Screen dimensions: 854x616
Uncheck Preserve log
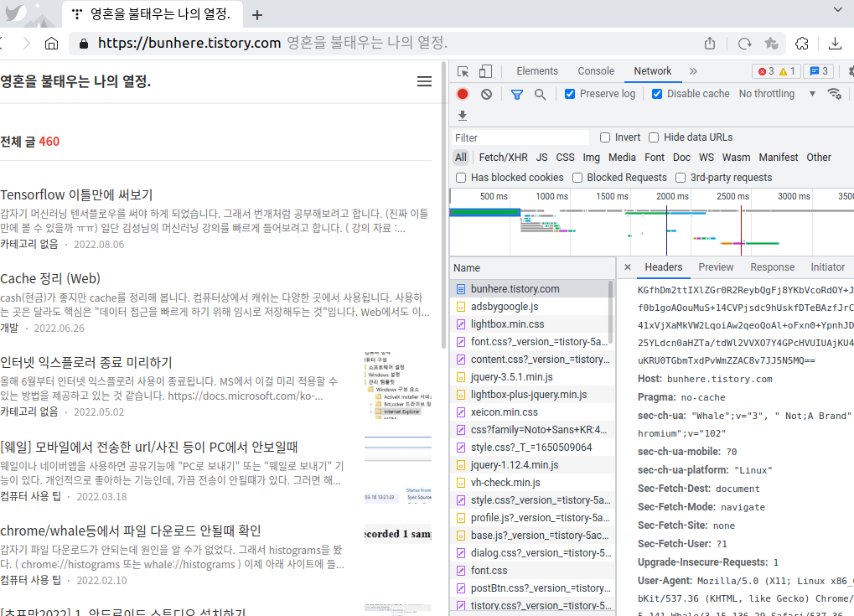tap(570, 94)
